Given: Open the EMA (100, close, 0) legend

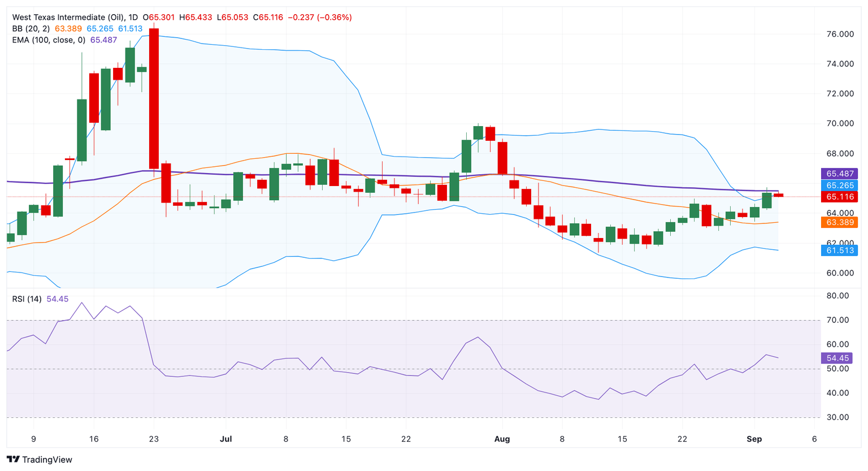Looking at the screenshot, I should point(49,40).
